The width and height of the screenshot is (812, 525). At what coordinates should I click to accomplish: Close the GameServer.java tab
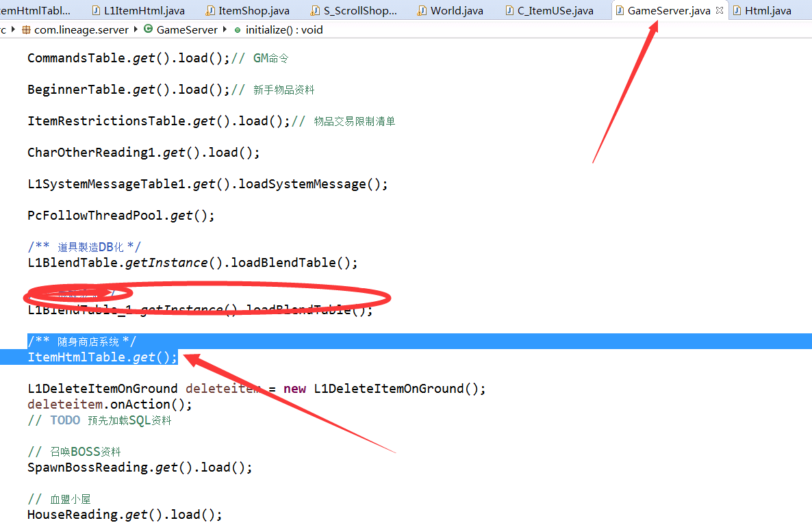click(x=720, y=10)
